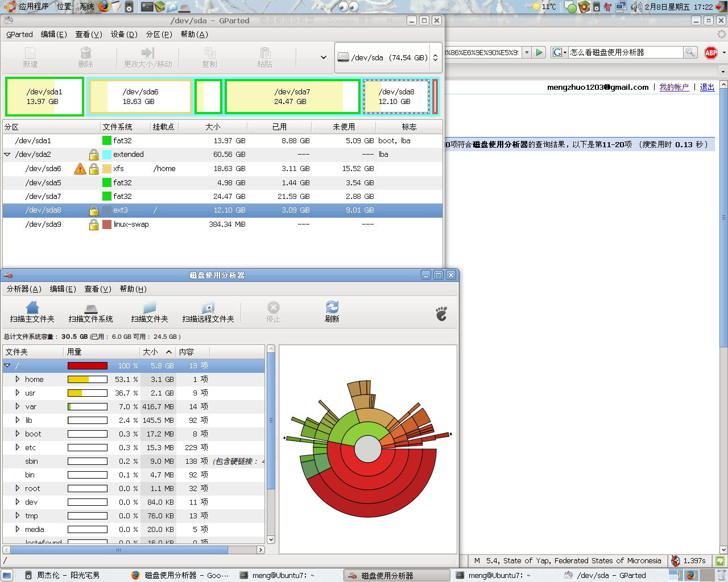
Task: Click the lock icon on /dev/sda2 row
Action: click(x=94, y=155)
